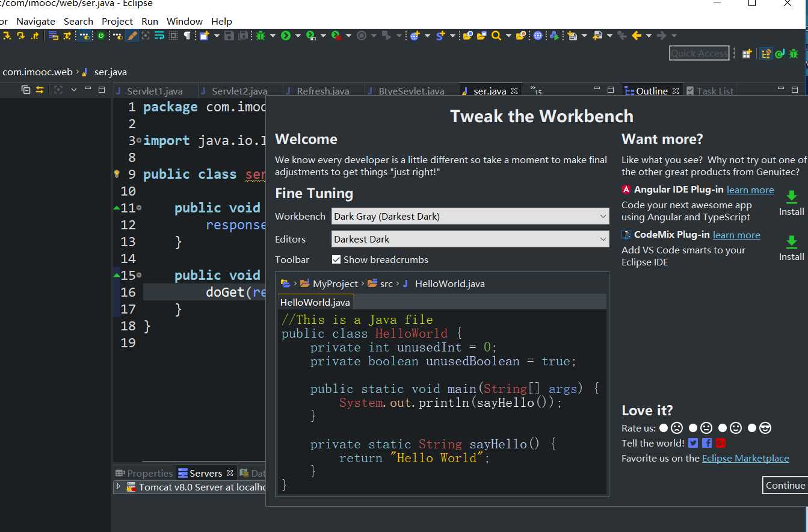Click the yellow Back navigation arrow
The height and width of the screenshot is (532, 808).
(637, 36)
